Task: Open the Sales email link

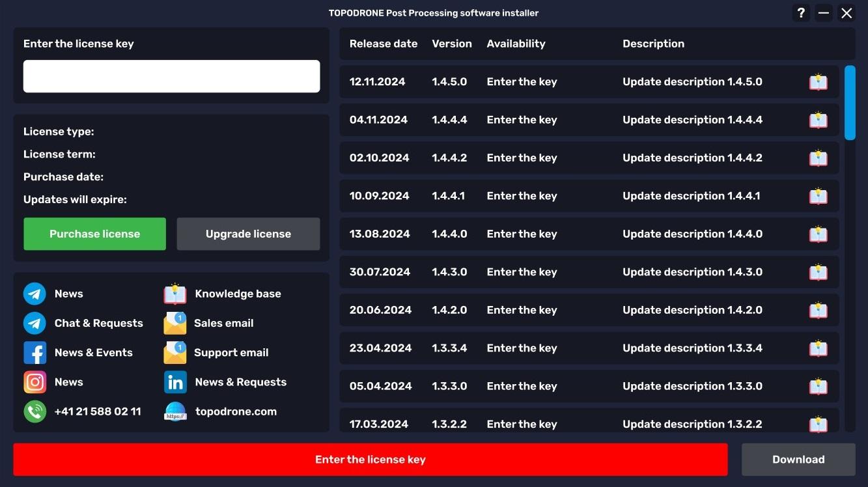Action: [x=223, y=323]
